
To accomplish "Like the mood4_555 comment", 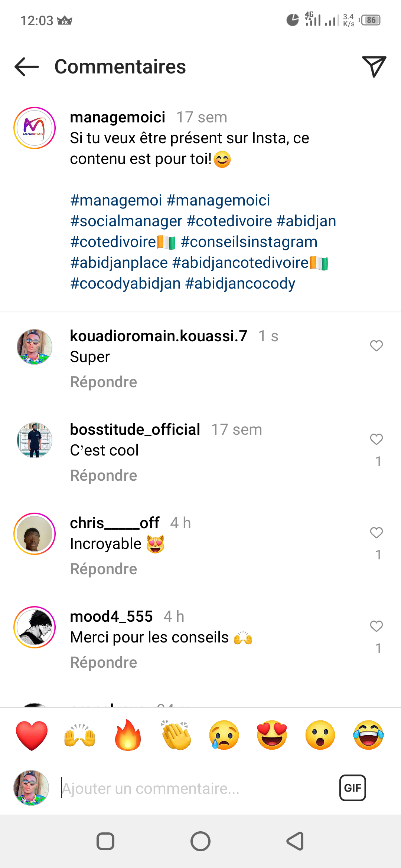I will [x=376, y=626].
